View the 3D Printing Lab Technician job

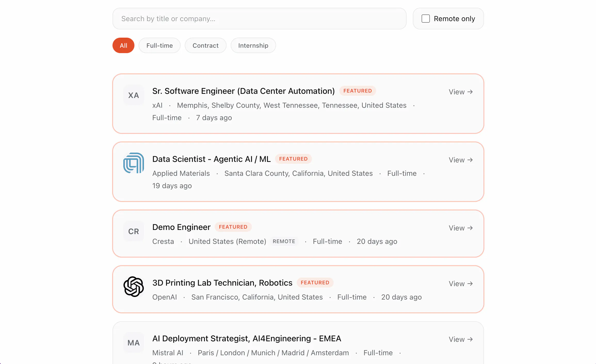tap(461, 284)
